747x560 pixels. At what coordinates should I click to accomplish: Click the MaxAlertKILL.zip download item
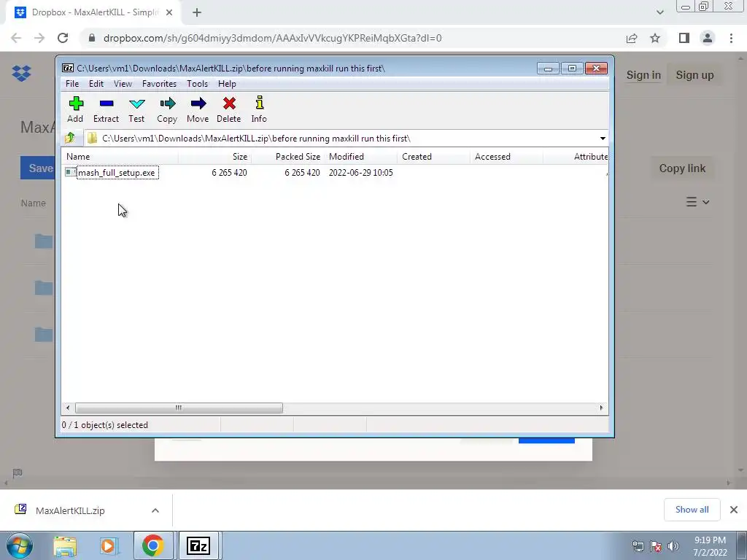click(x=70, y=510)
